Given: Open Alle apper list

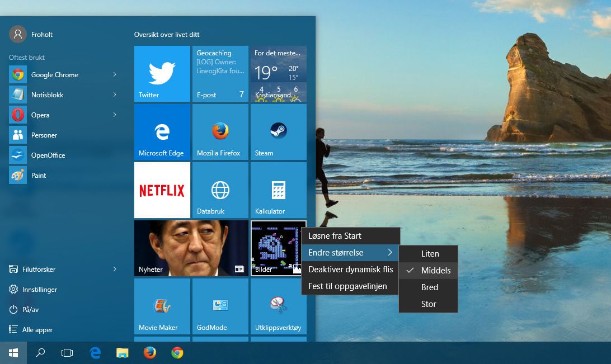Looking at the screenshot, I should (37, 330).
